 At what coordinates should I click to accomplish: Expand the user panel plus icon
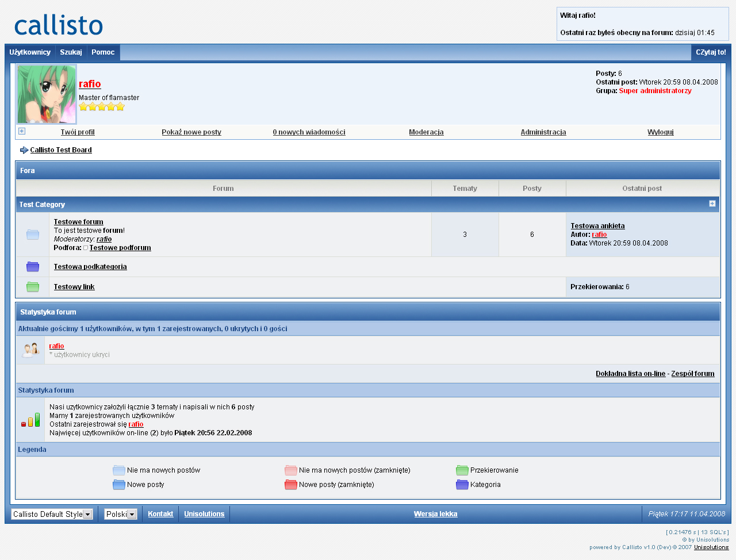pos(22,131)
